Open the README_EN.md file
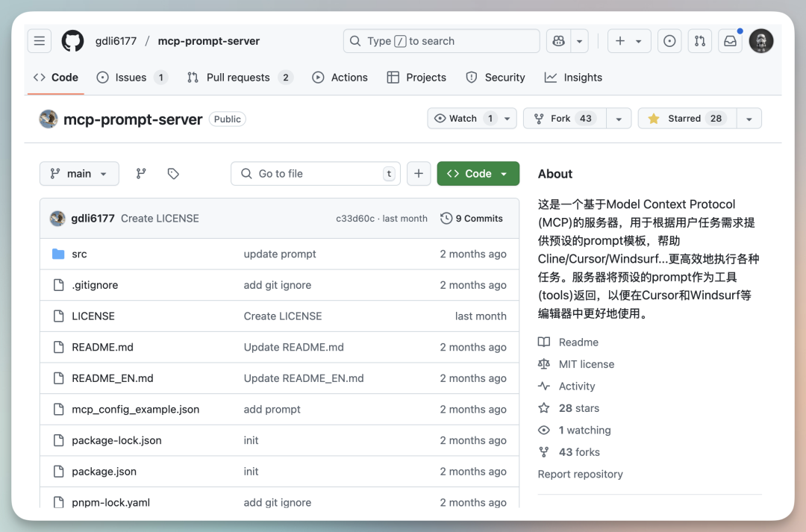The width and height of the screenshot is (806, 532). pyautogui.click(x=113, y=378)
